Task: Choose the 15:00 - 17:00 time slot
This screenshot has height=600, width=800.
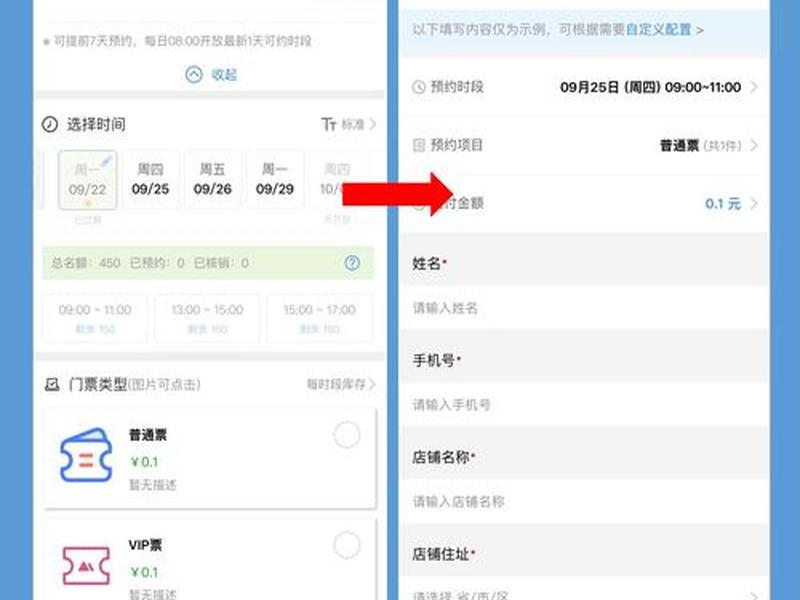Action: coord(319,318)
